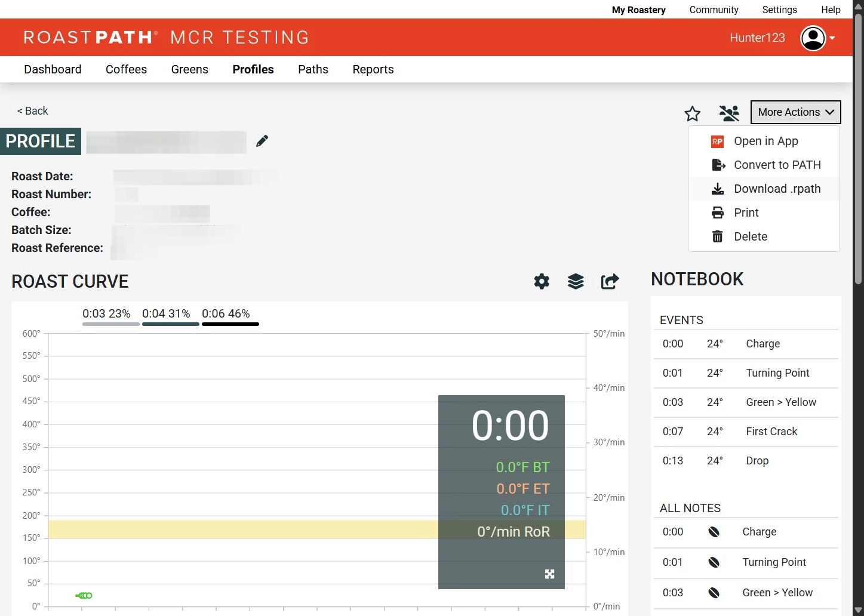Screen dimensions: 864x616
Task: Choose Print from More Actions menu
Action: pyautogui.click(x=764, y=212)
